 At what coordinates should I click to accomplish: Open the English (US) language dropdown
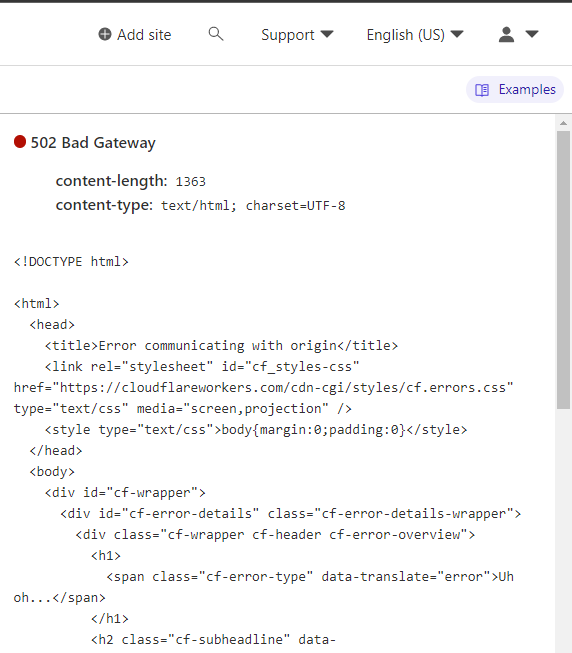point(415,35)
